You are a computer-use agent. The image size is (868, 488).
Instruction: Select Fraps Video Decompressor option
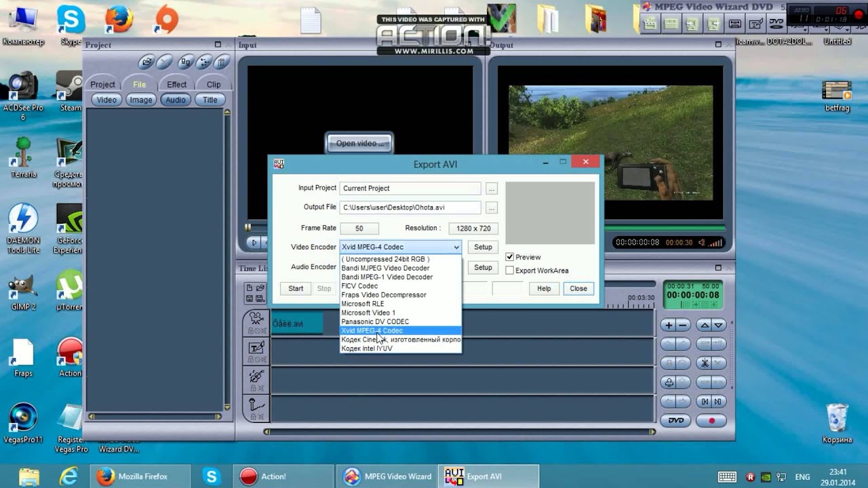click(x=400, y=295)
